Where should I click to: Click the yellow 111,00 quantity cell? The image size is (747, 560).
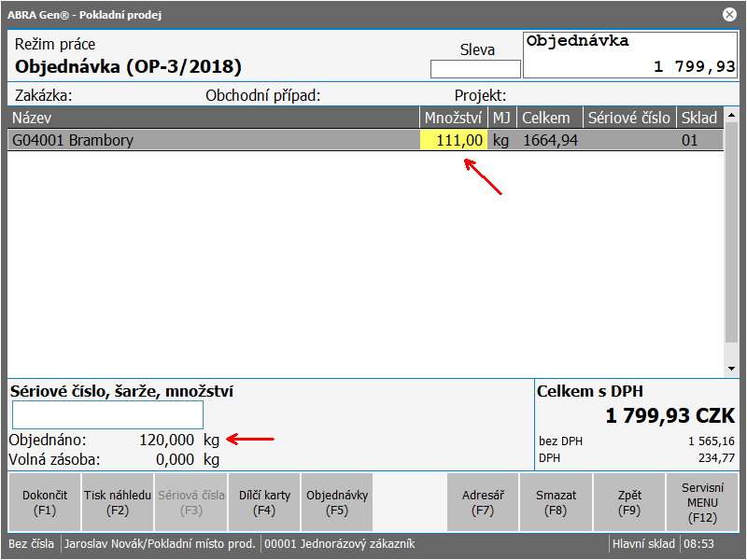(454, 141)
